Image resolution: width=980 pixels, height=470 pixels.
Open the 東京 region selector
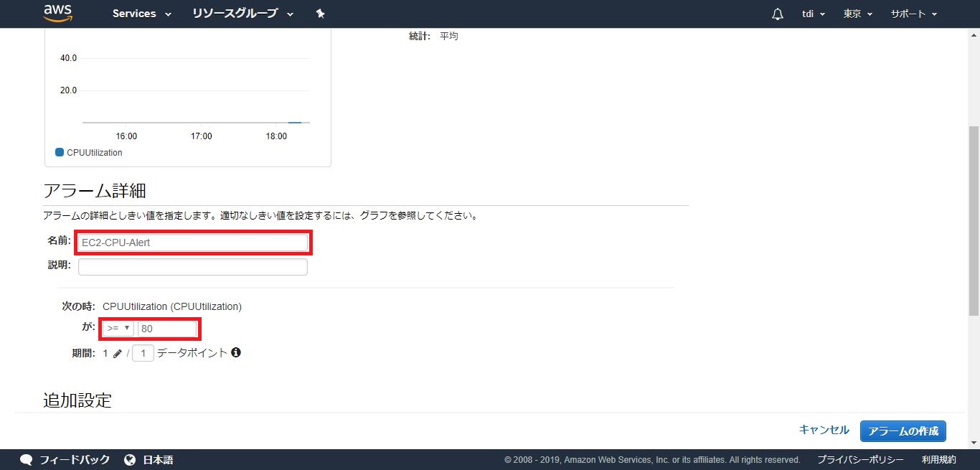[x=857, y=14]
